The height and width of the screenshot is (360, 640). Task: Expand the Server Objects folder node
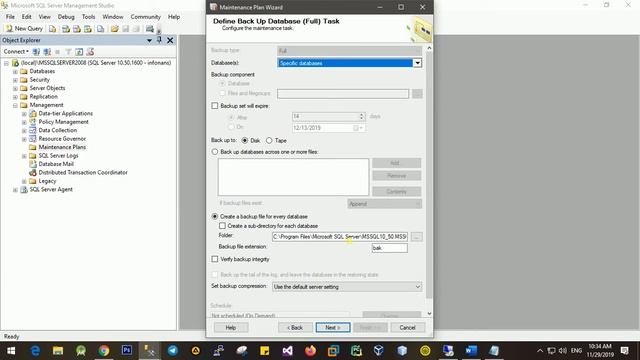(15, 89)
